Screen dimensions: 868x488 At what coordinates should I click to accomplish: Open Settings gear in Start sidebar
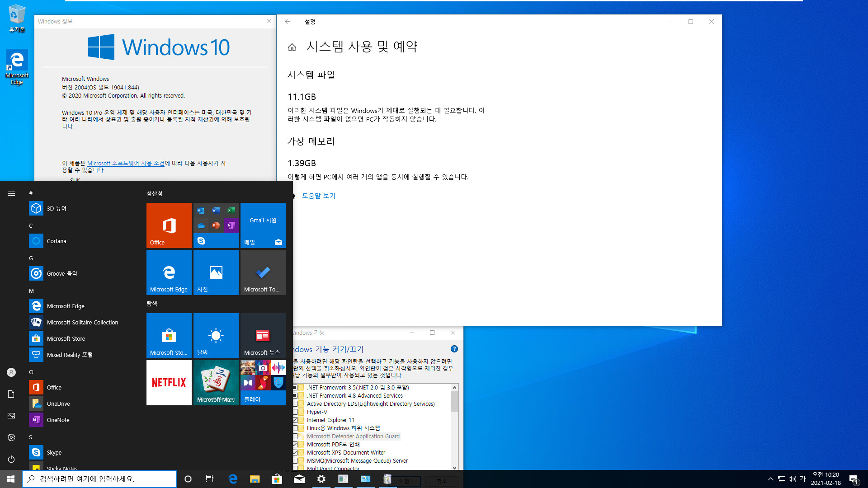(x=11, y=437)
